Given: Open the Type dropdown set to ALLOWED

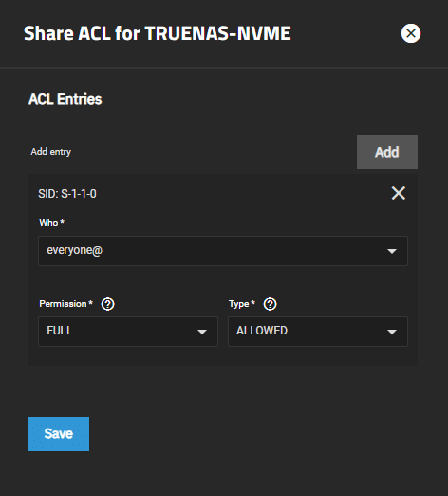Looking at the screenshot, I should click(318, 332).
